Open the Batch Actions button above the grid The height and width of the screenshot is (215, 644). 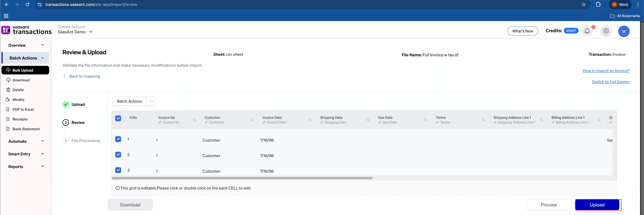129,101
